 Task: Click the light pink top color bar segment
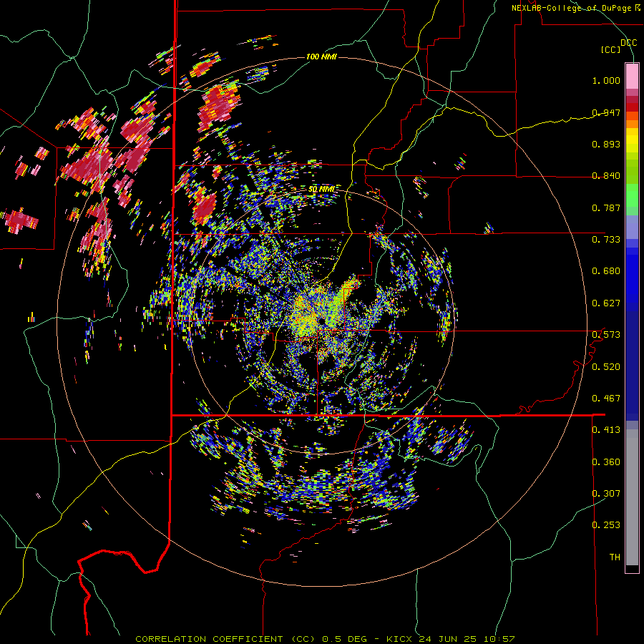tap(632, 76)
